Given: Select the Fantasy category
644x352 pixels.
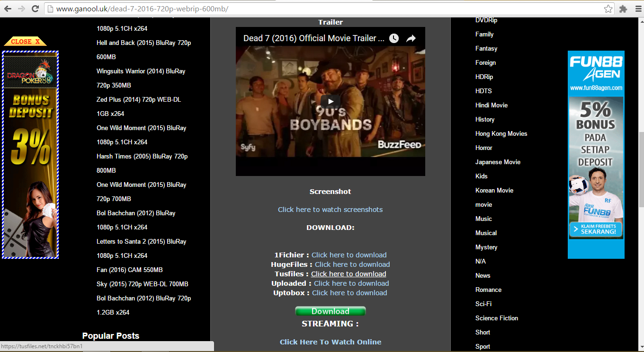Looking at the screenshot, I should point(486,48).
